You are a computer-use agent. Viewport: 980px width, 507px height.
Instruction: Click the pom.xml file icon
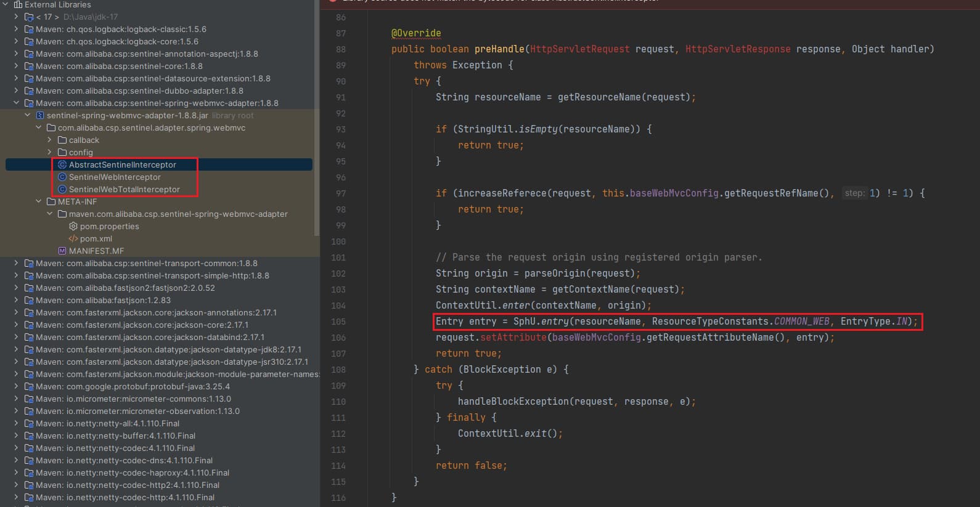click(73, 238)
